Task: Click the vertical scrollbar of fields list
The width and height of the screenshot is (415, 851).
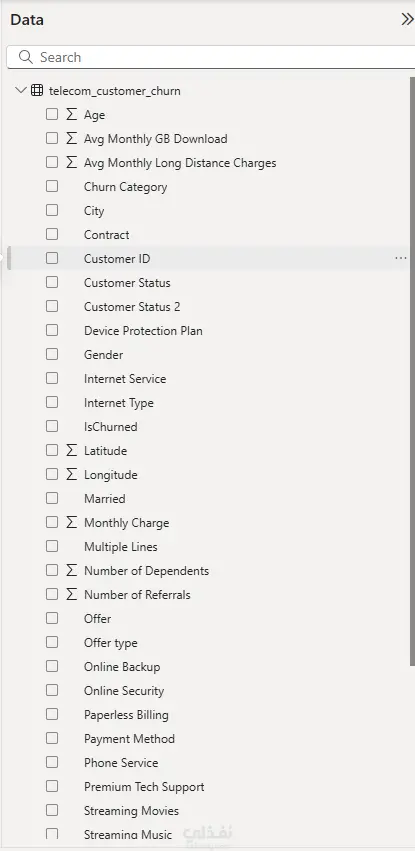Action: (412, 371)
